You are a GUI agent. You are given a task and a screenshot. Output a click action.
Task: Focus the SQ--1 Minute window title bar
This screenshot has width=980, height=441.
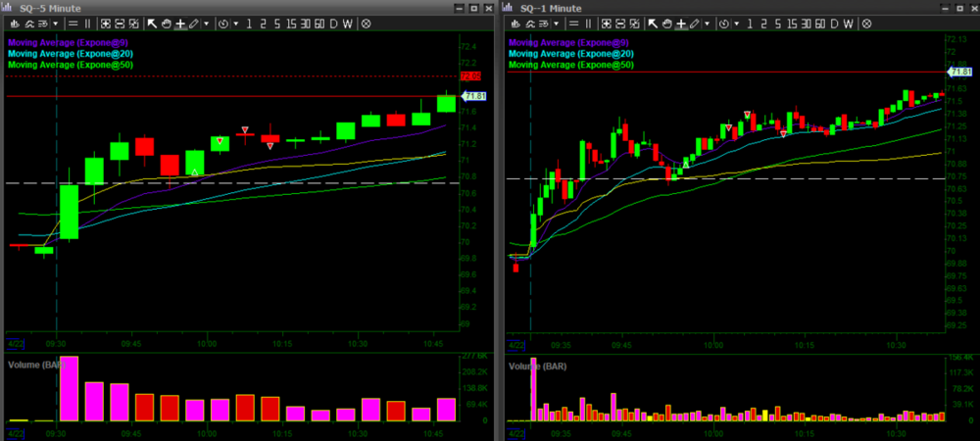549,7
